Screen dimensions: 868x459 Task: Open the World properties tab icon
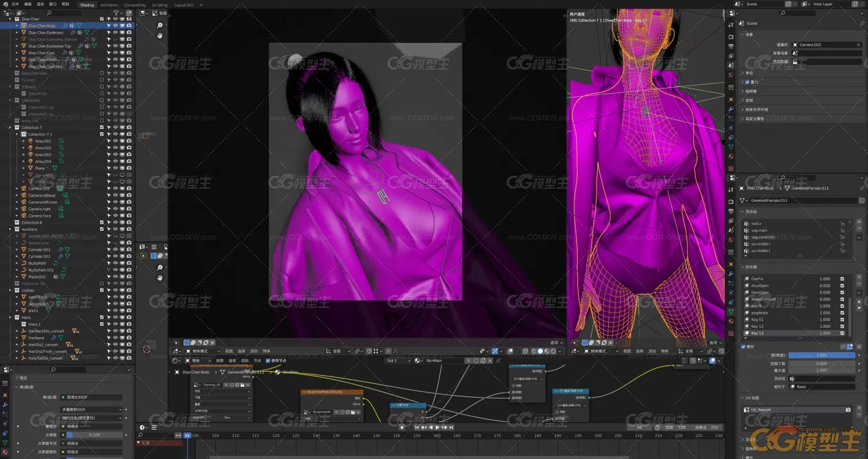tap(731, 75)
